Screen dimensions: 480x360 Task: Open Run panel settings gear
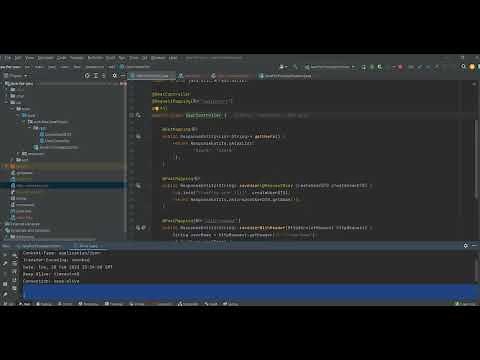pos(466,246)
